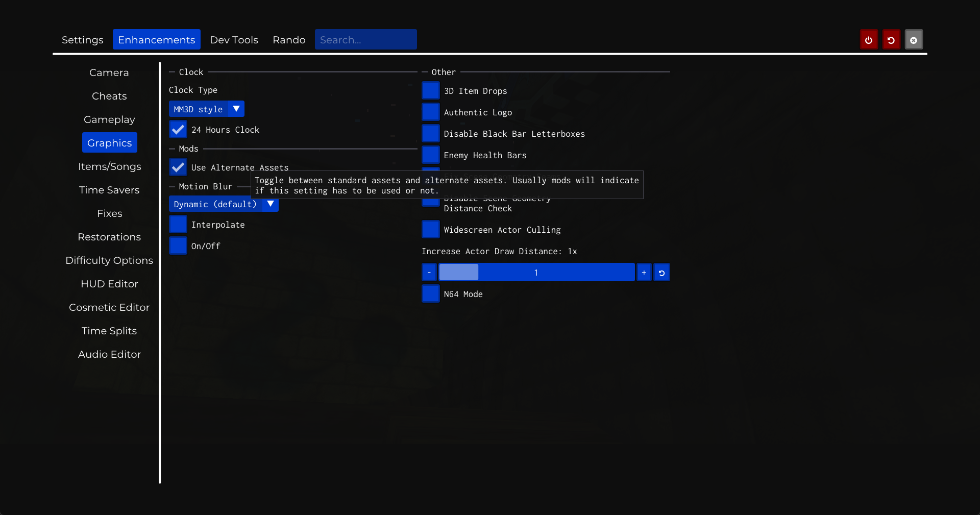980x515 pixels.
Task: Go to the Cheats sidebar section
Action: click(x=109, y=96)
